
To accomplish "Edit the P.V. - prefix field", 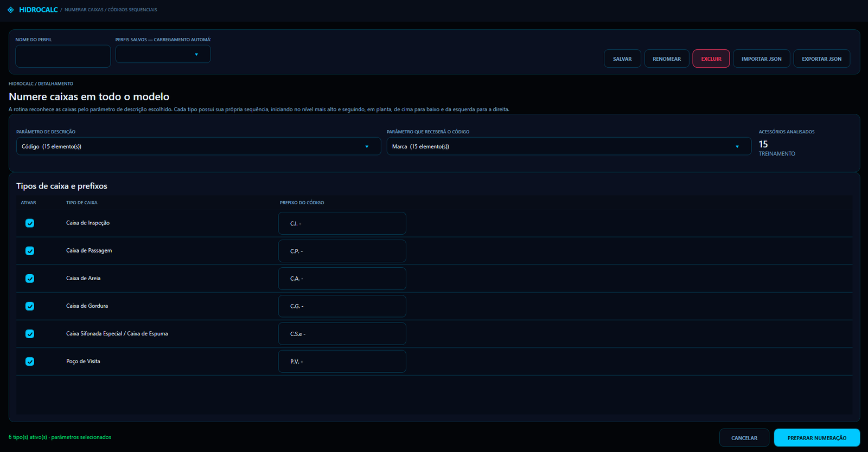I will (342, 361).
